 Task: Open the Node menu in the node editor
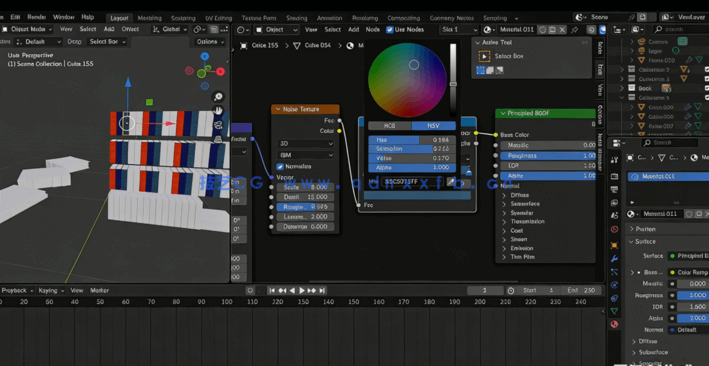(x=373, y=29)
